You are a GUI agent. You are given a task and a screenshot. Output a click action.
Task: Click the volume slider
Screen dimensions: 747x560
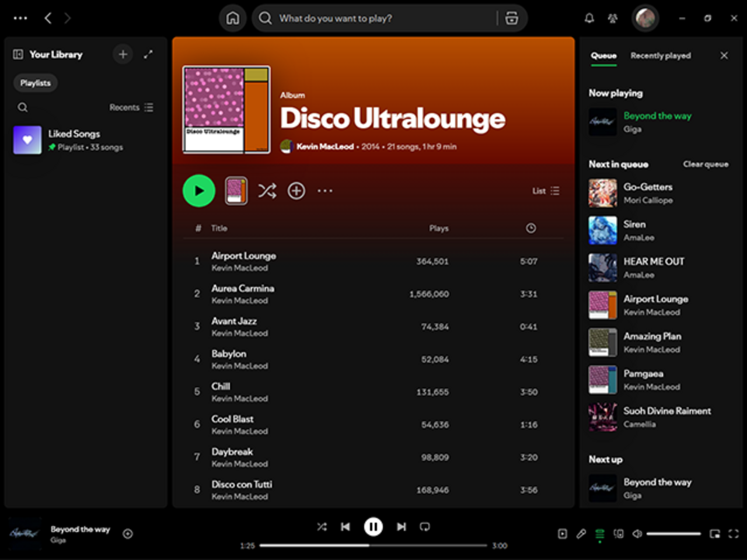pyautogui.click(x=673, y=533)
